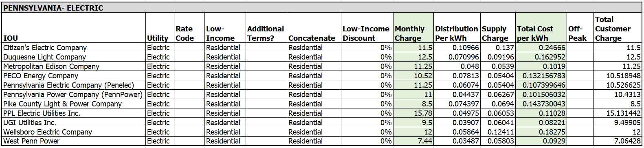Select the Total Customer Charge header
Viewport: 644px width, 148px height.
(618, 28)
